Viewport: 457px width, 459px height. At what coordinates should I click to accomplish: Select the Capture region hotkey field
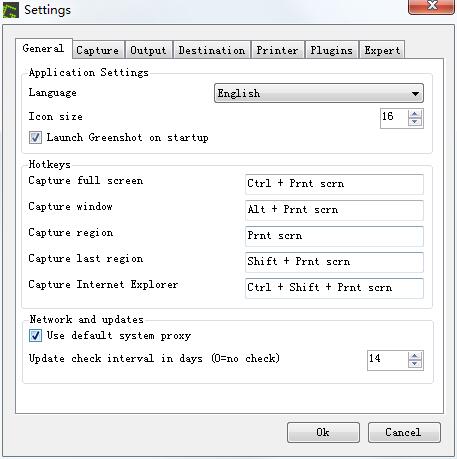334,236
